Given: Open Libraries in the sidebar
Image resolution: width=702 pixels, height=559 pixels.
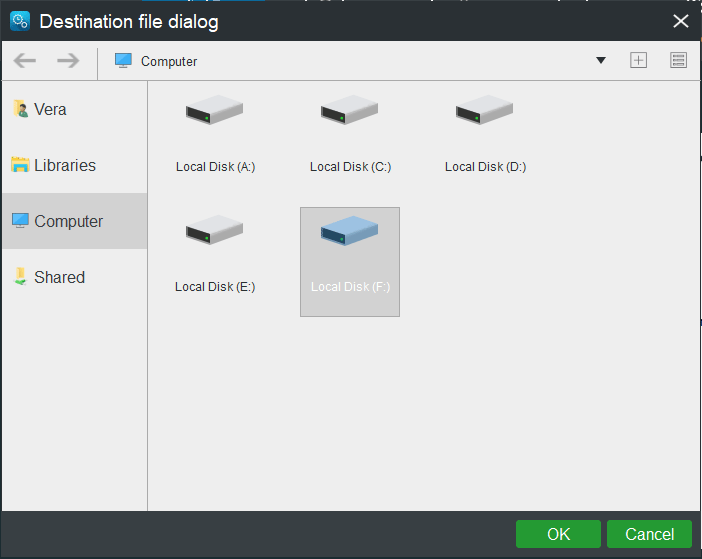Looking at the screenshot, I should 74,165.
